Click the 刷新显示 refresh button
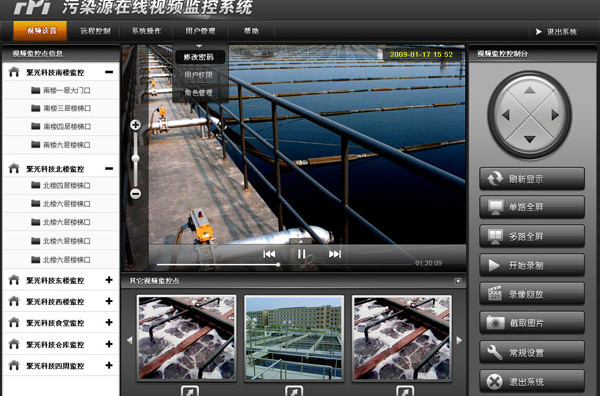The height and width of the screenshot is (396, 600). (532, 179)
